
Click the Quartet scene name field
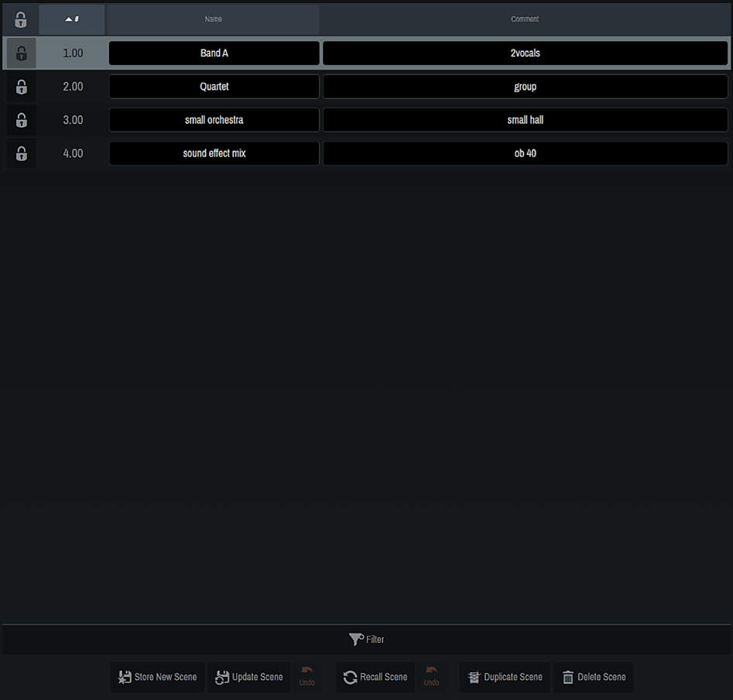(x=214, y=86)
